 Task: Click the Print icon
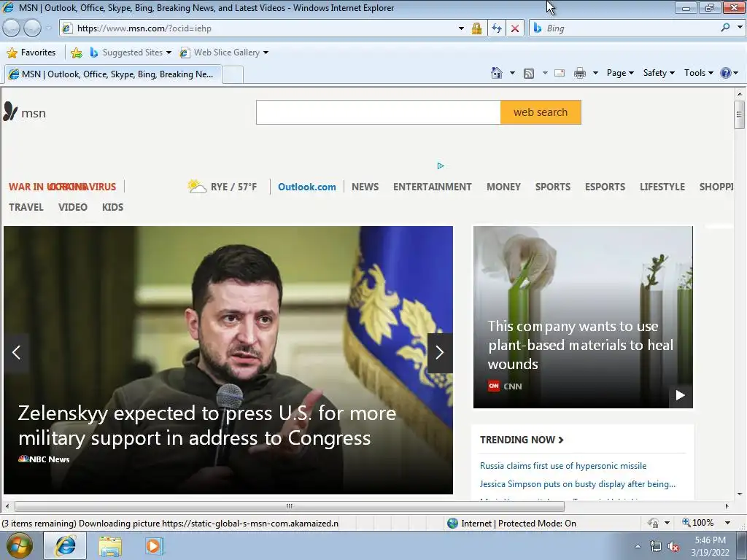pos(580,73)
